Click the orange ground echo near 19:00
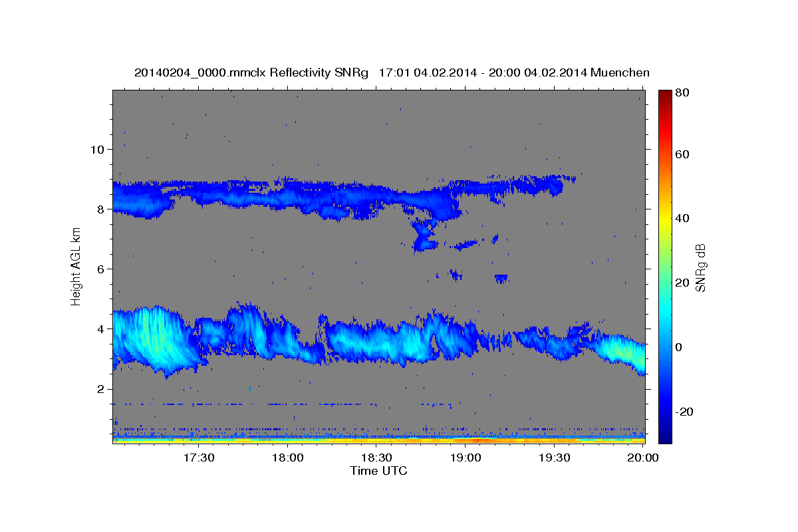The width and height of the screenshot is (798, 532). click(479, 440)
